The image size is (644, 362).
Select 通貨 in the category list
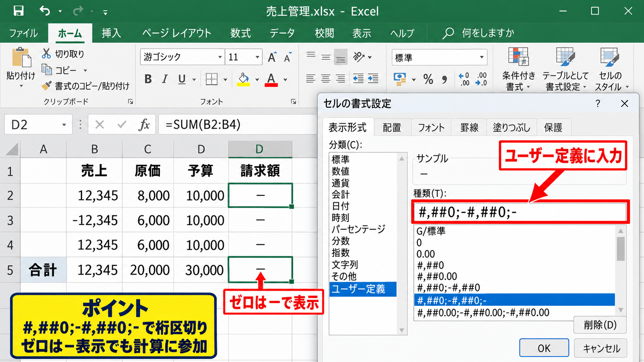click(x=340, y=183)
